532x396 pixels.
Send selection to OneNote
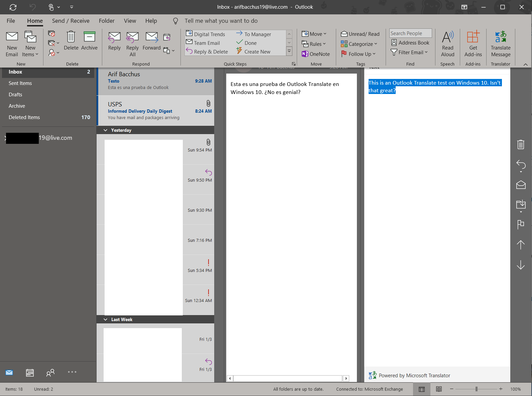[x=316, y=54]
